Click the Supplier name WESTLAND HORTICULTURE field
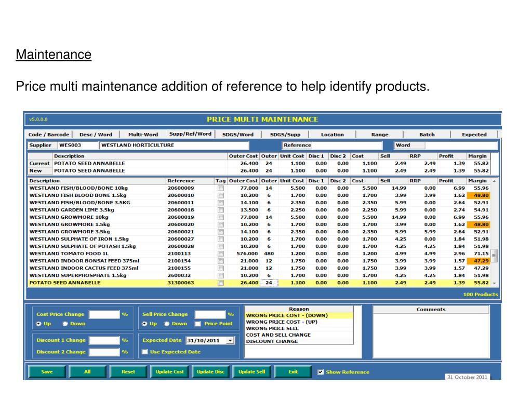532x399 pixels. click(175, 145)
